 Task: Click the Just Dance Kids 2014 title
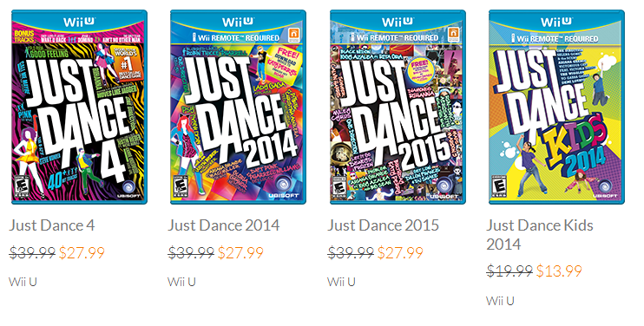pyautogui.click(x=540, y=235)
